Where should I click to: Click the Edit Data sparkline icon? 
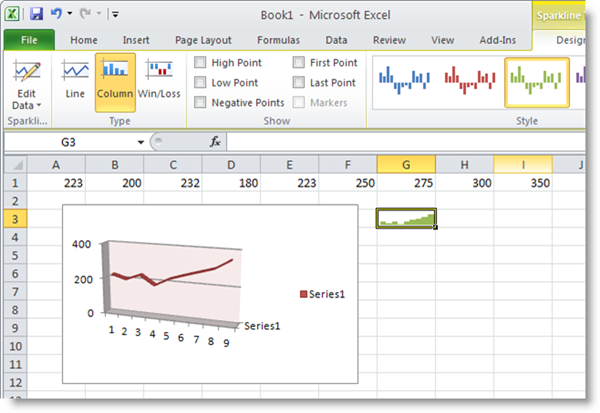[26, 74]
